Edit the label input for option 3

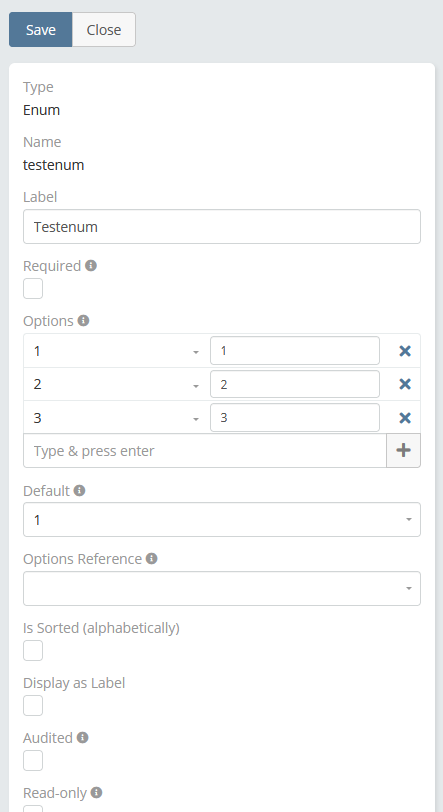(295, 417)
